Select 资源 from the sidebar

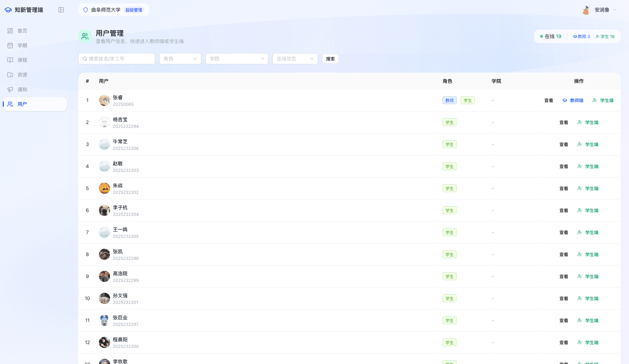(22, 75)
